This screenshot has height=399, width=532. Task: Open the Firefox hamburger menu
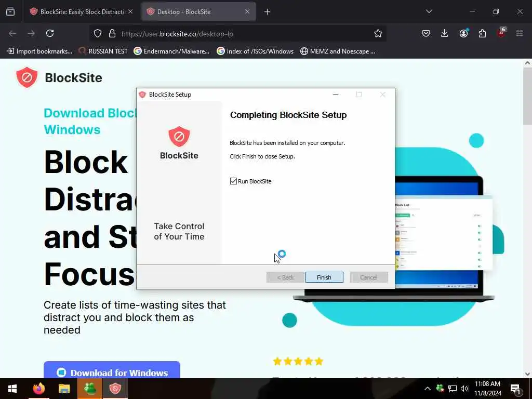click(x=520, y=33)
